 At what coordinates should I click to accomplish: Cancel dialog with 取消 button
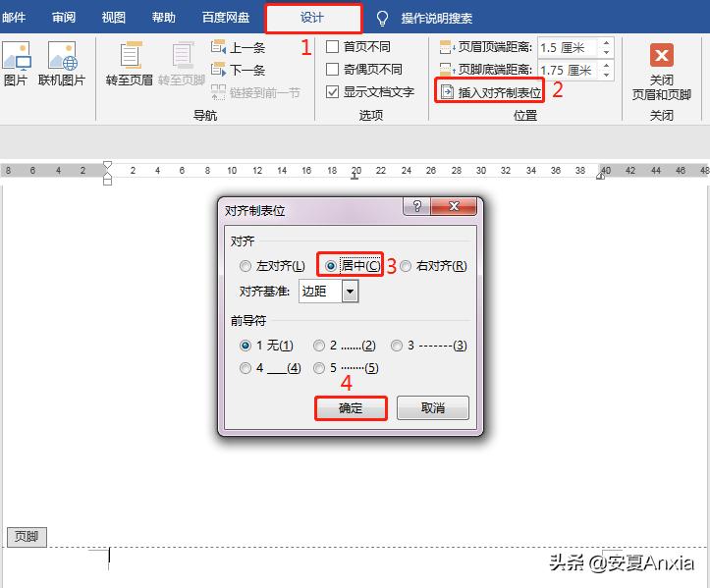433,408
